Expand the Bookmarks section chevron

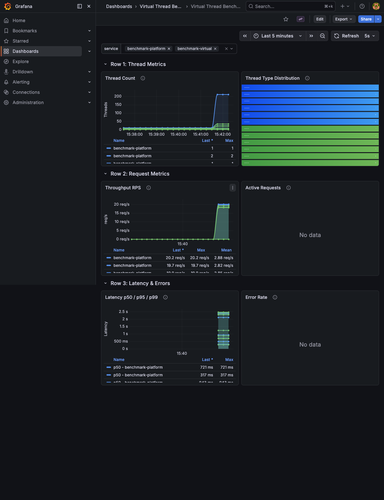pos(89,31)
